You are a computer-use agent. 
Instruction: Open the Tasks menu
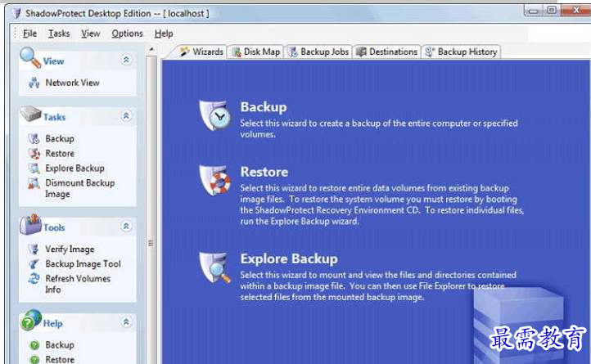click(x=59, y=34)
